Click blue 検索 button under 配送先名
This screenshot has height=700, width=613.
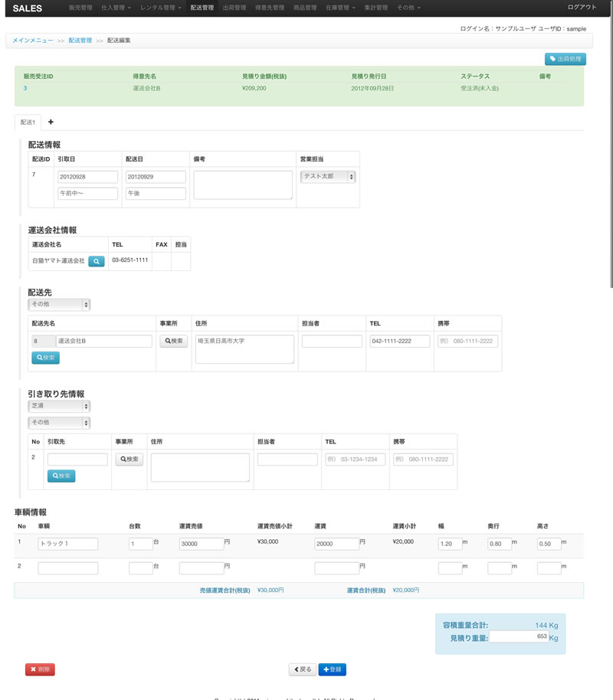point(45,358)
